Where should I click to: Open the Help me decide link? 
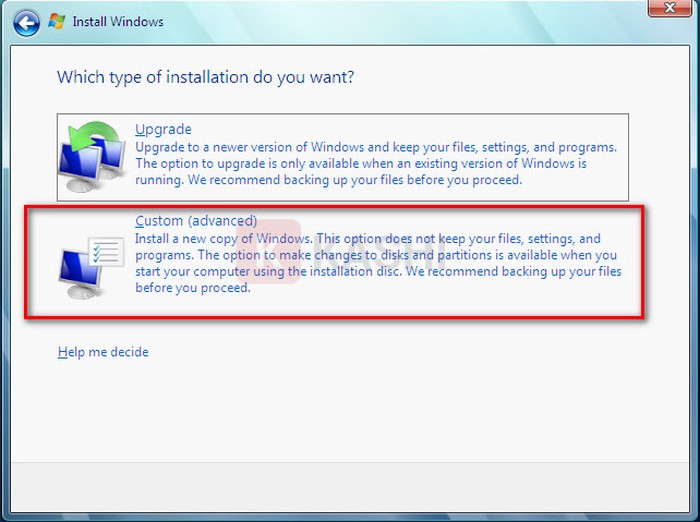point(103,352)
